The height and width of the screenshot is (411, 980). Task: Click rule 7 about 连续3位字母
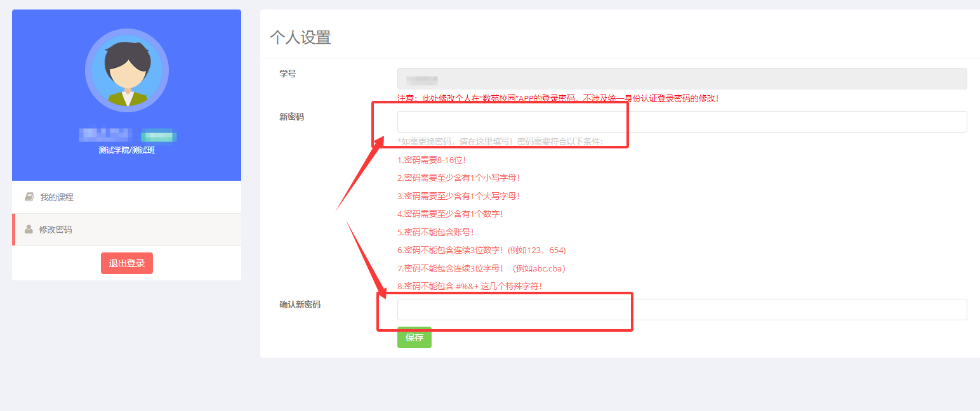coord(481,268)
